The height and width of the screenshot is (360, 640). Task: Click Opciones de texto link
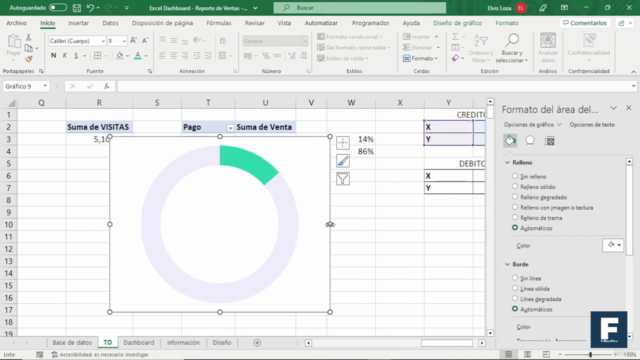(592, 124)
